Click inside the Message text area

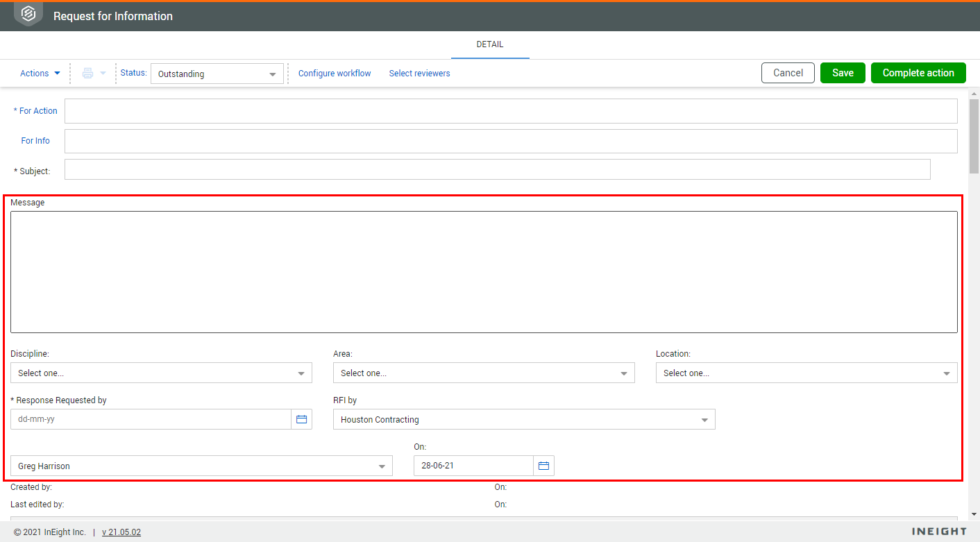click(x=484, y=272)
